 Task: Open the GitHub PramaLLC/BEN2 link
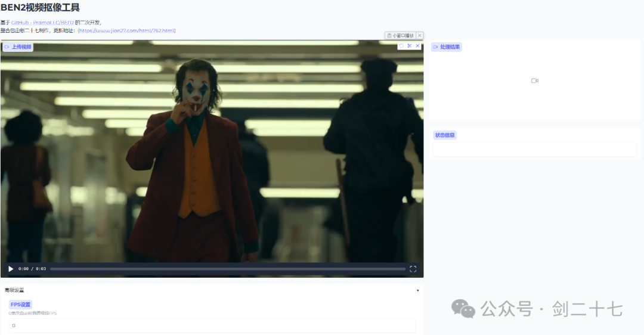pyautogui.click(x=43, y=23)
